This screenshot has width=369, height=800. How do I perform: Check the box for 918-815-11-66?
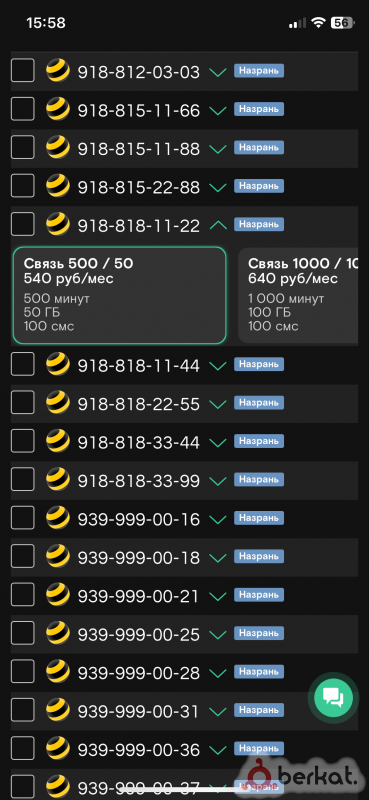click(x=22, y=109)
